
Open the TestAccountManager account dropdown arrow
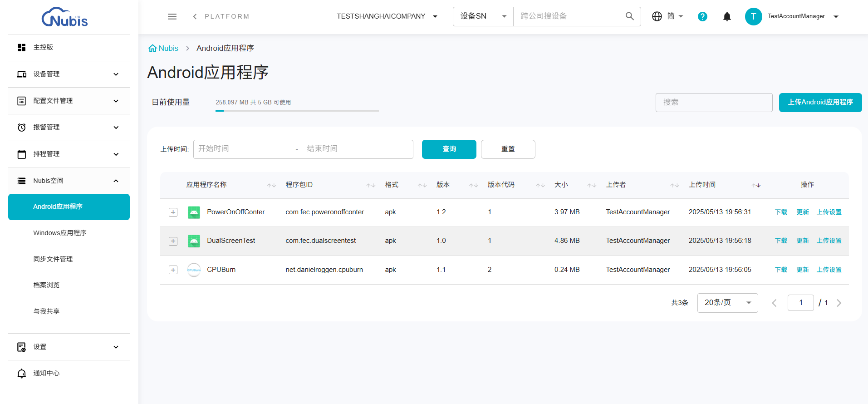click(836, 17)
